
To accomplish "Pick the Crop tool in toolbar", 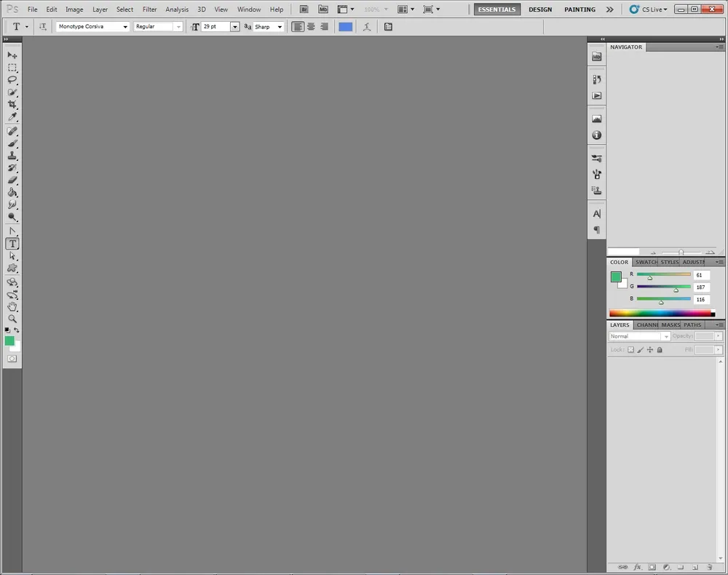I will tap(12, 104).
